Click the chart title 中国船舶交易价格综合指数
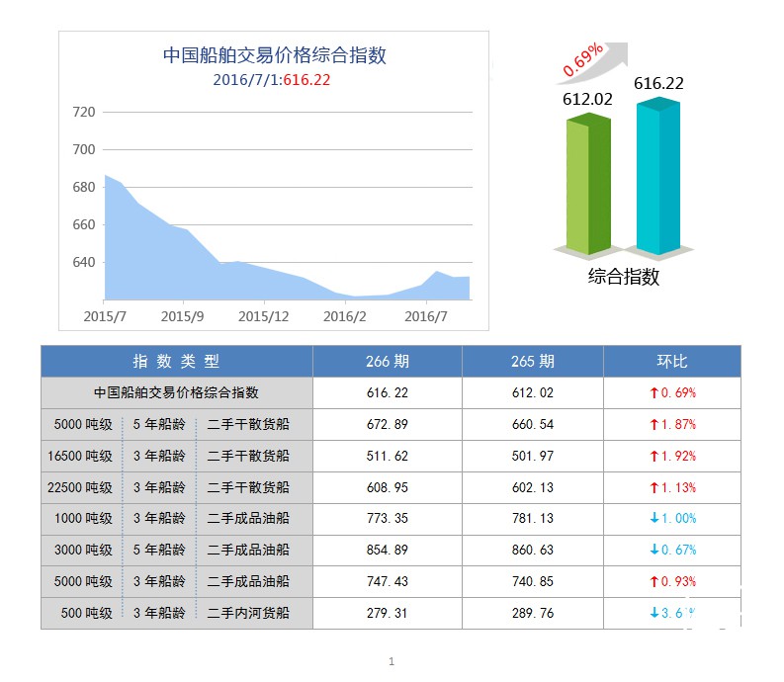Image resolution: width=784 pixels, height=682 pixels. [x=275, y=55]
